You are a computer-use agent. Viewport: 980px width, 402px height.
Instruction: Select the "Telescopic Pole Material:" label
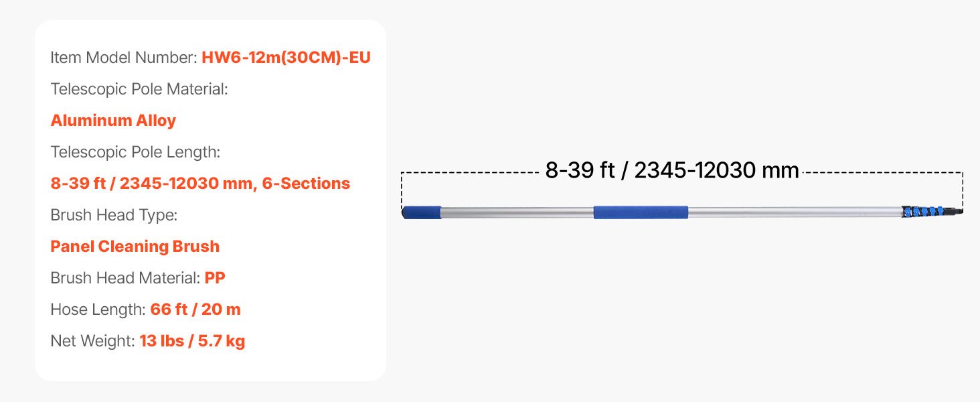tap(139, 89)
